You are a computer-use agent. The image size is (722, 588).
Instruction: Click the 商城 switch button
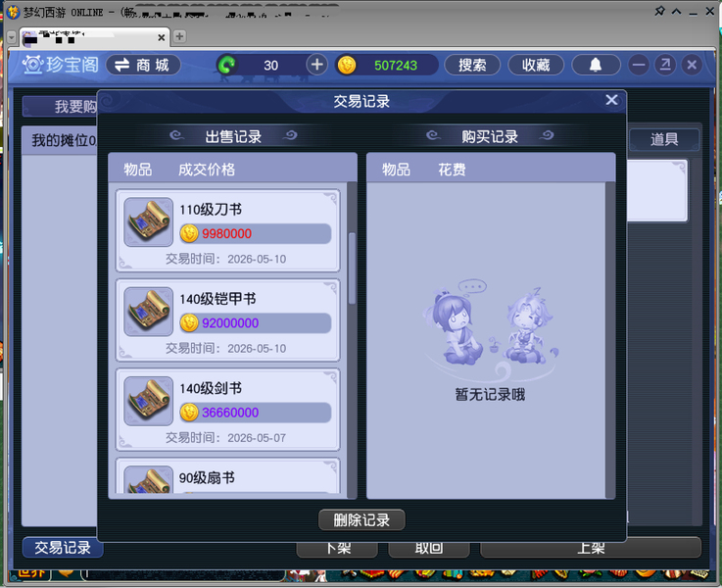coord(143,65)
